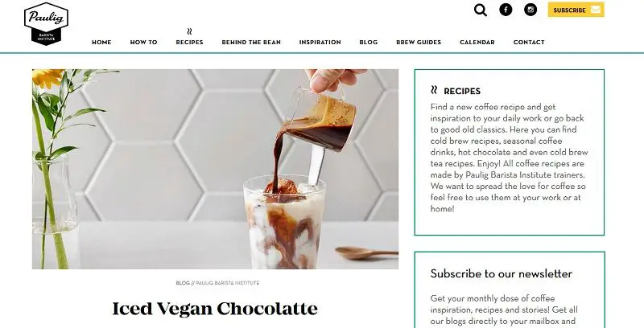View the Calendar page
The height and width of the screenshot is (328, 644).
477,43
